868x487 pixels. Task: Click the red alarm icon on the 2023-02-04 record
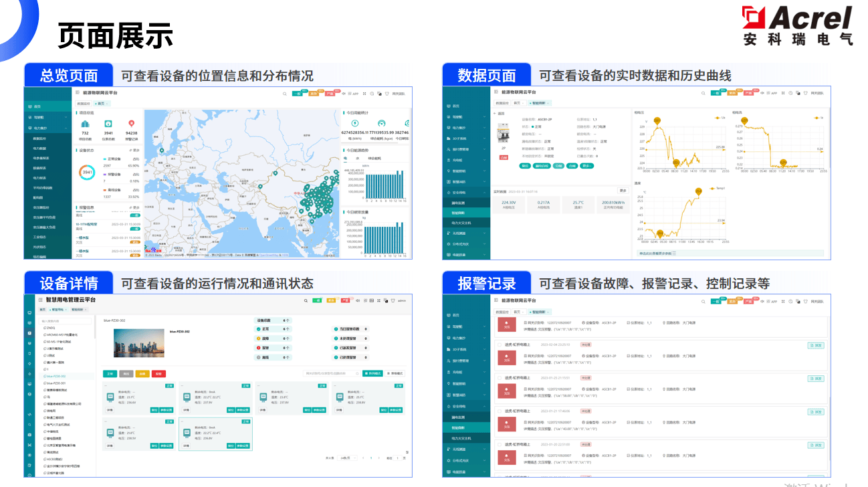click(507, 357)
